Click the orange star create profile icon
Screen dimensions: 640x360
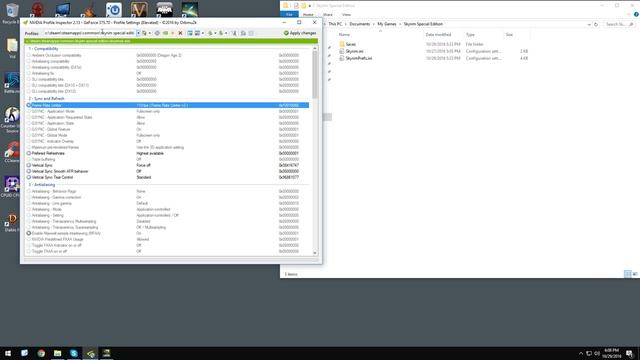[x=173, y=33]
